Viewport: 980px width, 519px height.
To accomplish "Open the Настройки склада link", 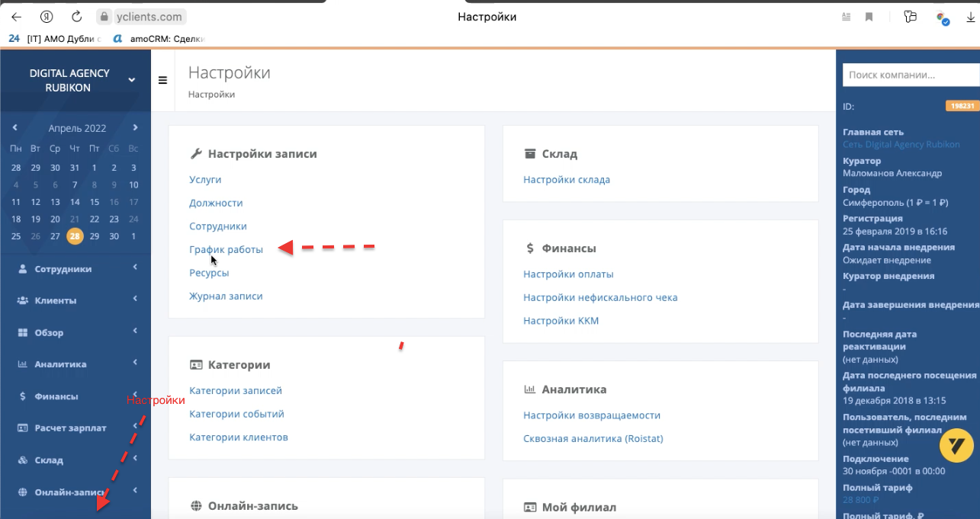I will 567,180.
